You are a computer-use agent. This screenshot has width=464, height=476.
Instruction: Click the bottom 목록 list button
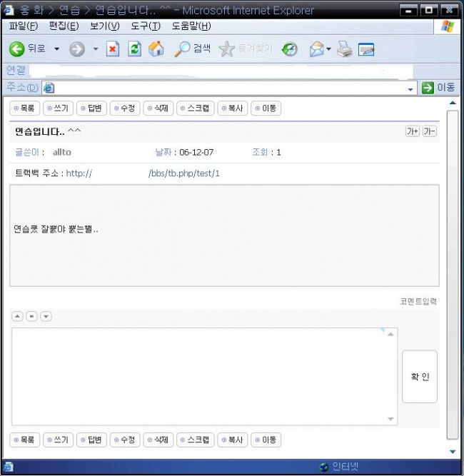(24, 440)
